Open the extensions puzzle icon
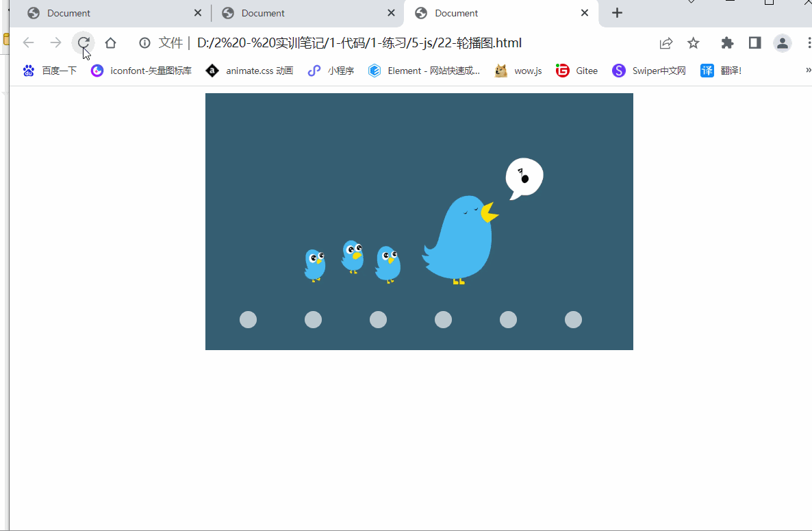812x531 pixels. [x=727, y=43]
